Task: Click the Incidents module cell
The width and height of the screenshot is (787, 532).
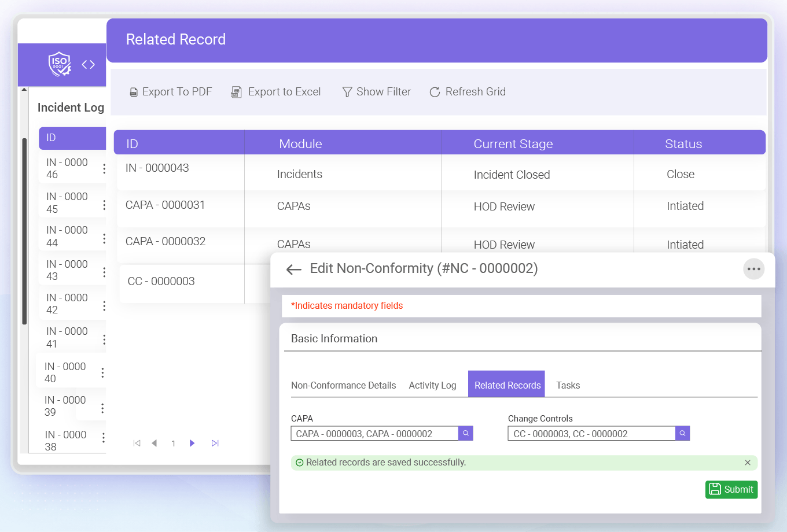Action: click(x=300, y=174)
